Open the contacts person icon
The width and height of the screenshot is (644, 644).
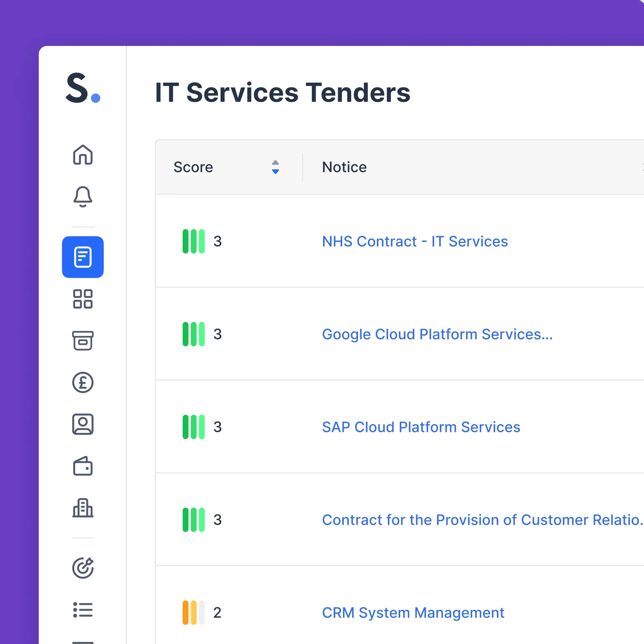click(x=83, y=424)
